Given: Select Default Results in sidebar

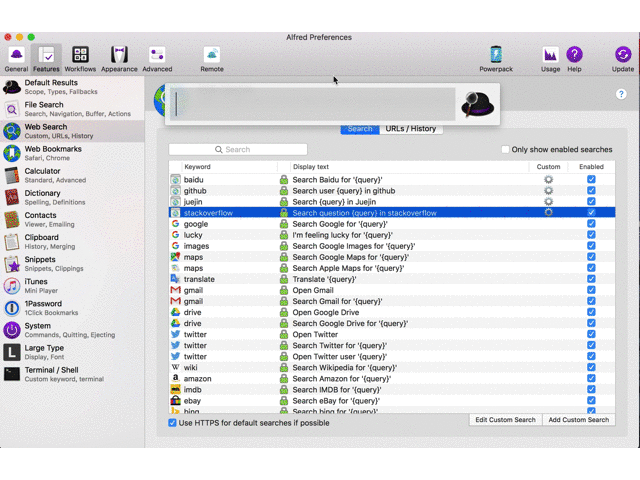Looking at the screenshot, I should [x=72, y=87].
